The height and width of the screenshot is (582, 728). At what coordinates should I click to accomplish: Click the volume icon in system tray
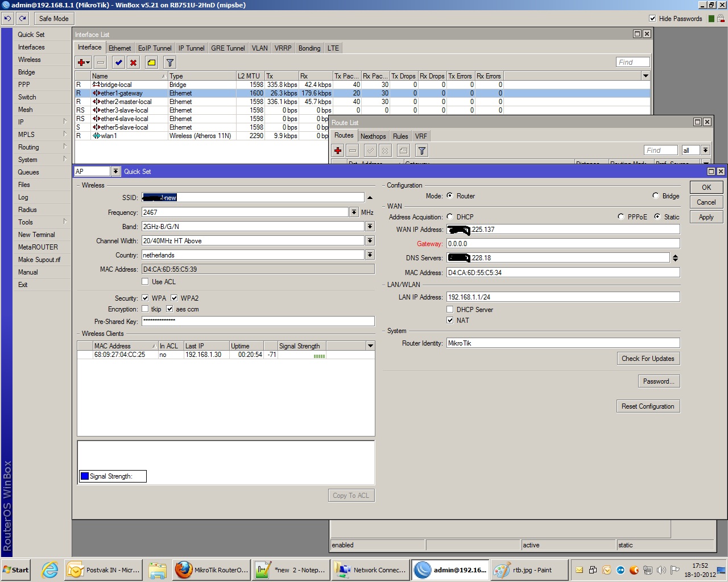tap(661, 570)
